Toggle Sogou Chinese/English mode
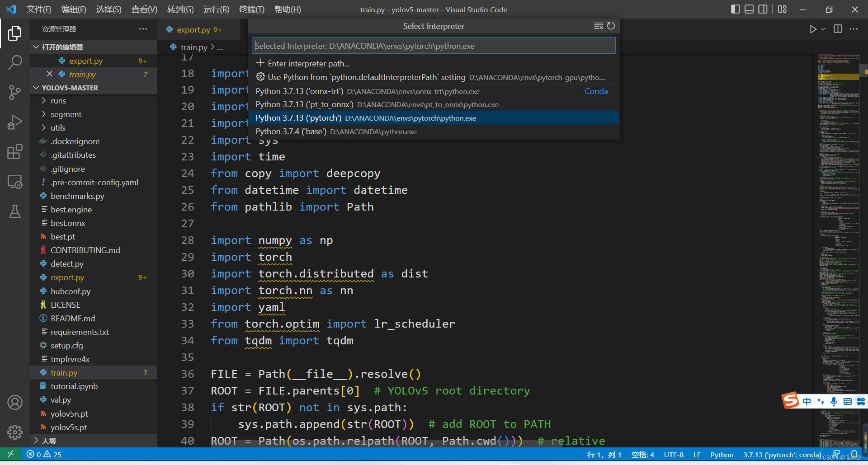Screen dimensions: 868x465 click(x=807, y=401)
